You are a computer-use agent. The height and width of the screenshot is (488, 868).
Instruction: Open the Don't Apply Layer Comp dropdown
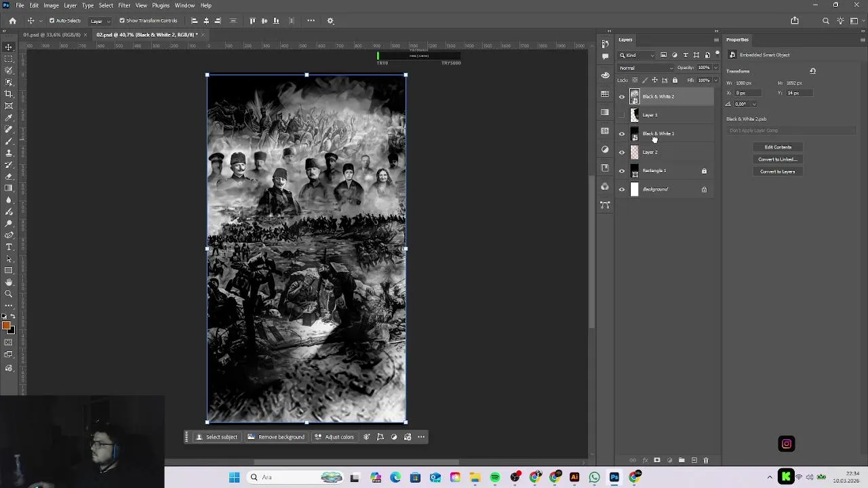point(791,130)
